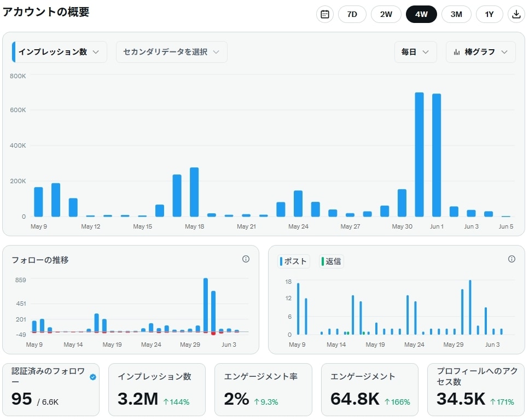Viewport: 529px width, 420px height.
Task: Click the プロフィールへのアクセス数 card
Action: [476, 389]
